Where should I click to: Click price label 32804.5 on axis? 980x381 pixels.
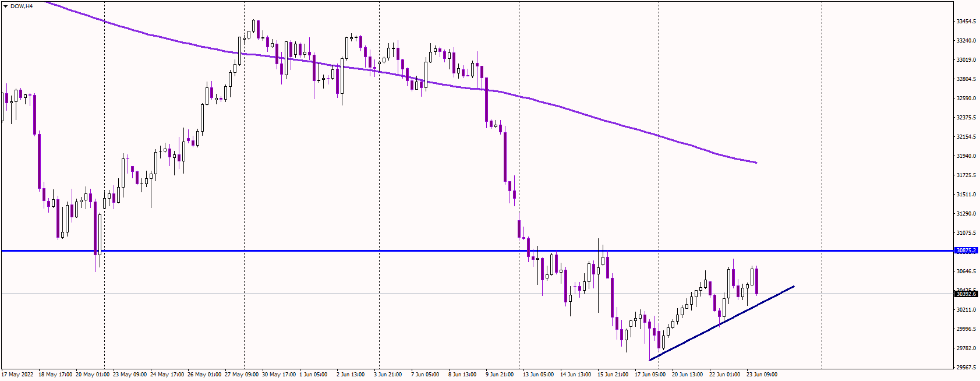(x=966, y=79)
